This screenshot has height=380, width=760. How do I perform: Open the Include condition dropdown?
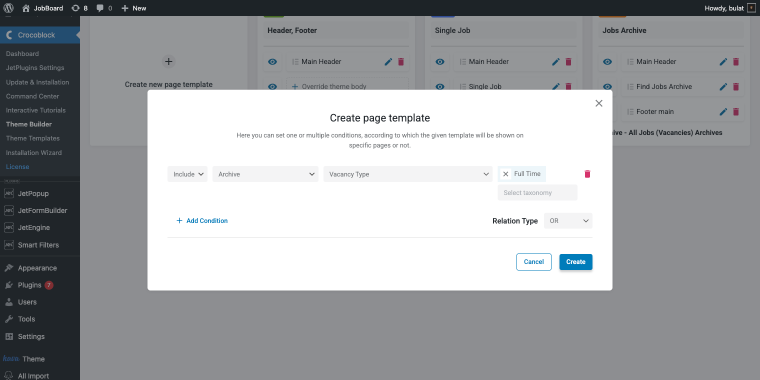pos(188,174)
